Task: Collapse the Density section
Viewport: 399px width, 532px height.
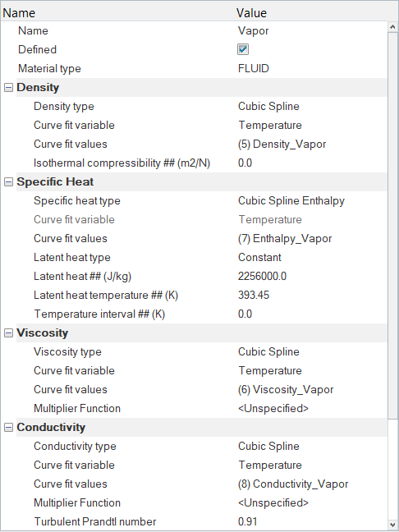Action: (8, 88)
